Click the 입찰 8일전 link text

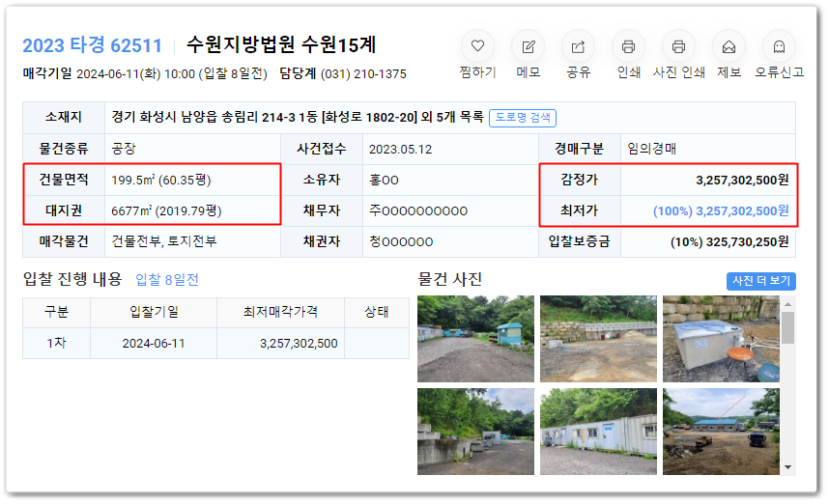click(167, 279)
